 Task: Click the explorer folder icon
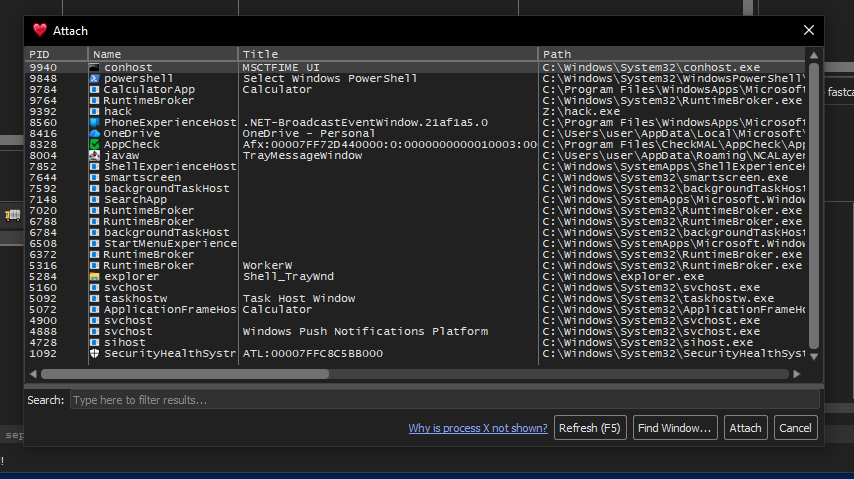point(94,276)
